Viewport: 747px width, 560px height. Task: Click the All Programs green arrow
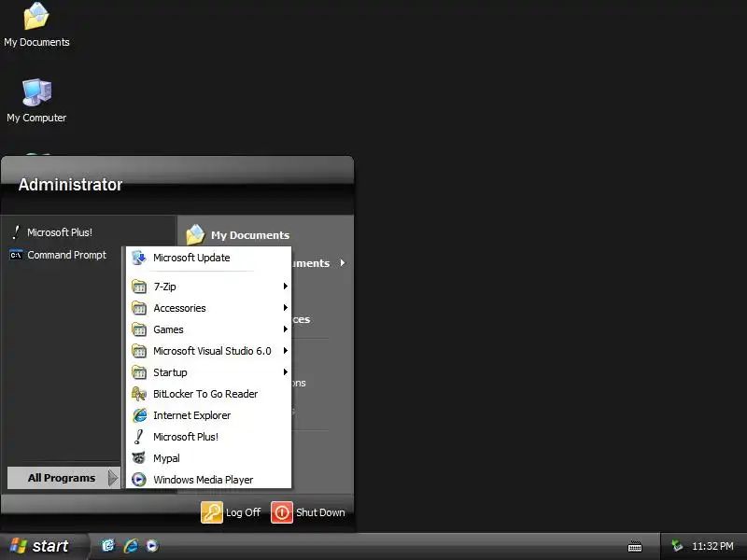coord(112,478)
